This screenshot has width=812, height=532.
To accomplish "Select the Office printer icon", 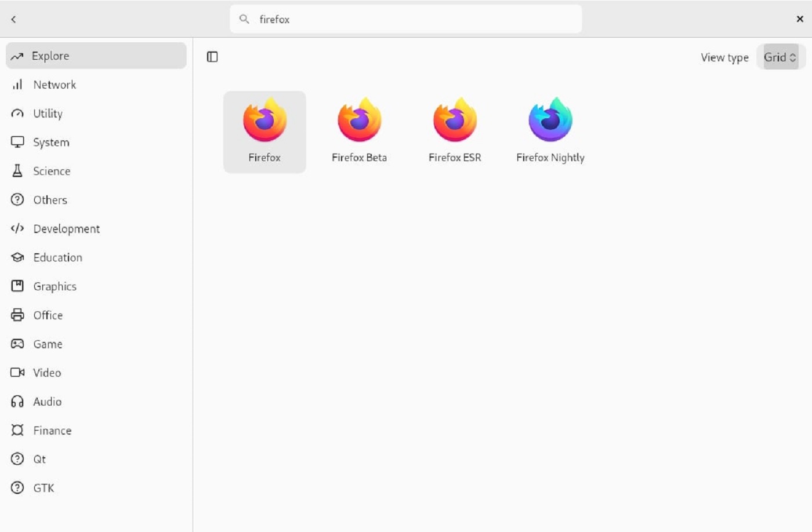I will (17, 315).
